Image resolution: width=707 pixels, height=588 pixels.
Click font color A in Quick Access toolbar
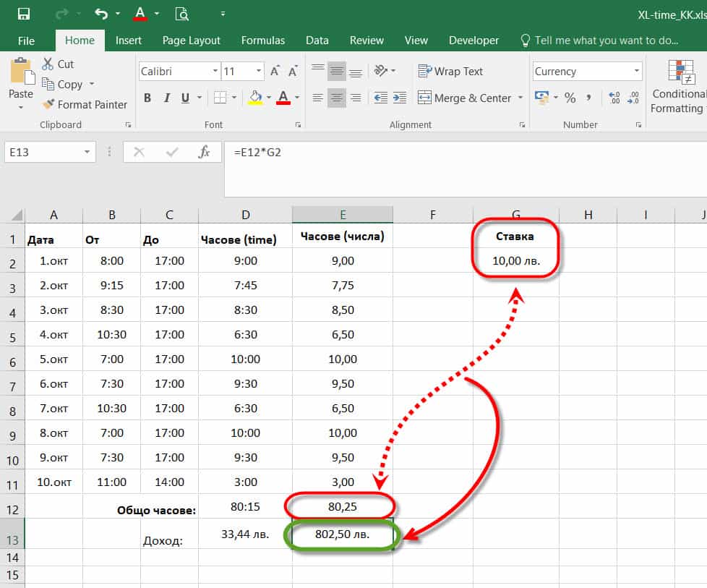140,14
